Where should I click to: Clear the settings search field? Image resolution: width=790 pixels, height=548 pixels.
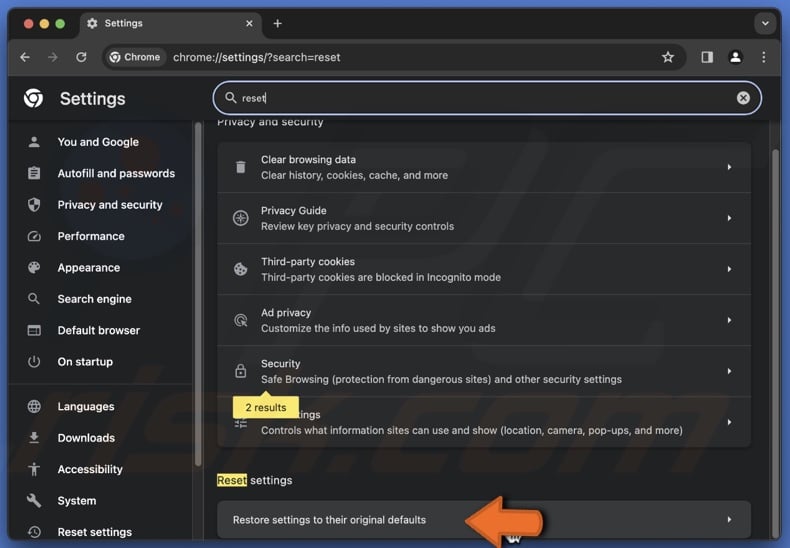743,98
